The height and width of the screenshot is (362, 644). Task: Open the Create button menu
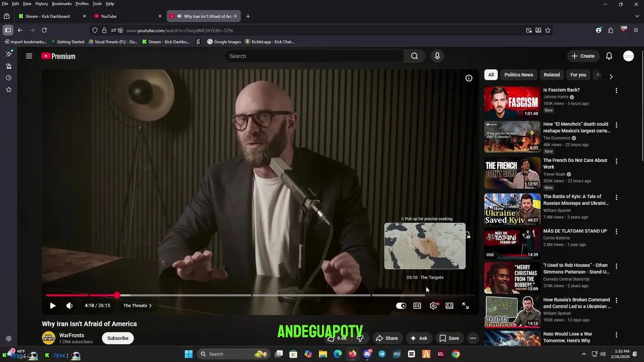click(583, 56)
